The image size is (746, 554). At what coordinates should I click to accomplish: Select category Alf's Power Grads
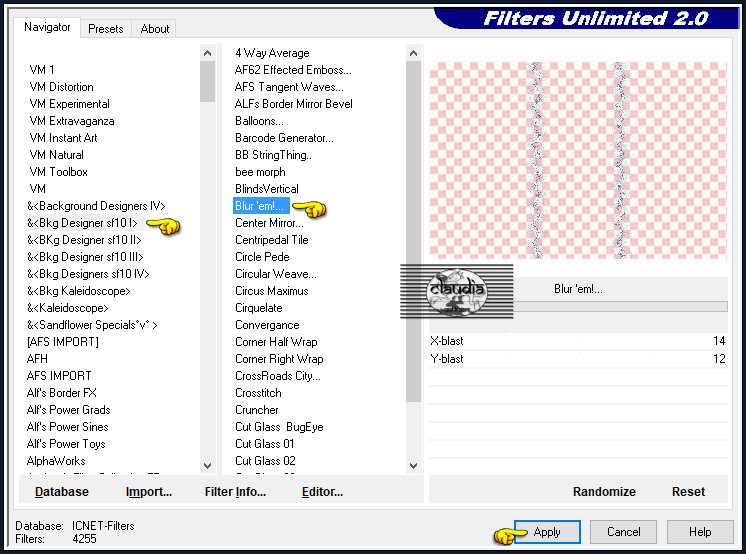pos(69,410)
